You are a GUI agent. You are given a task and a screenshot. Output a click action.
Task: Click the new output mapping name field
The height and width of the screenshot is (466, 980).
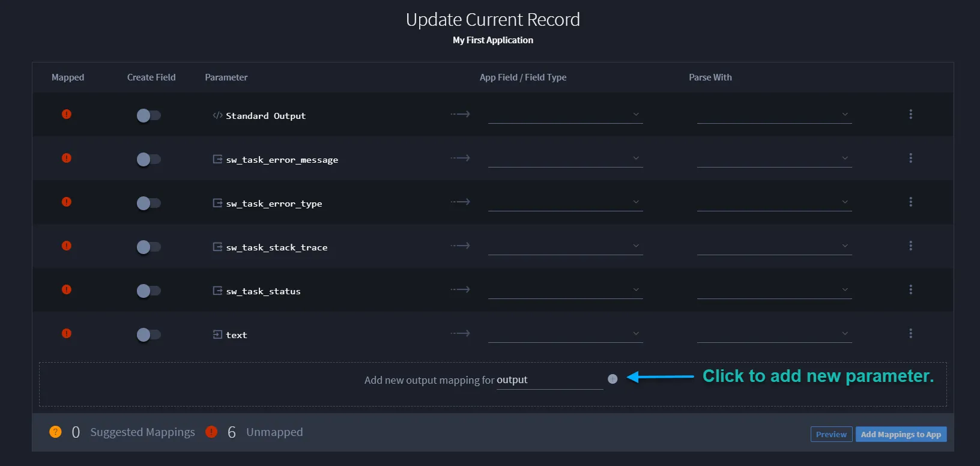point(549,380)
